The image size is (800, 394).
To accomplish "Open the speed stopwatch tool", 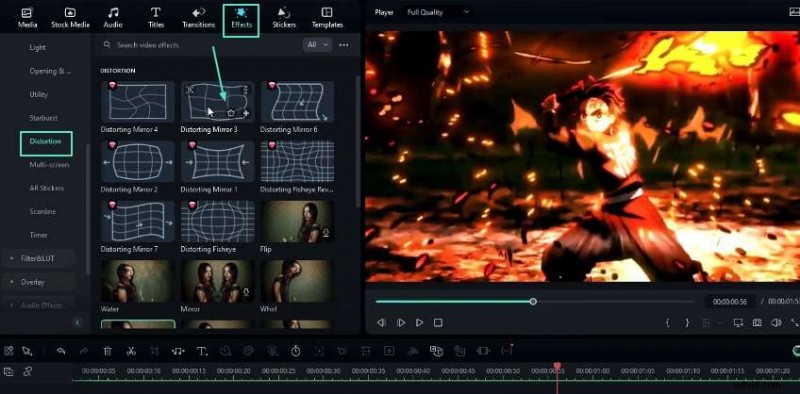I will pyautogui.click(x=295, y=351).
